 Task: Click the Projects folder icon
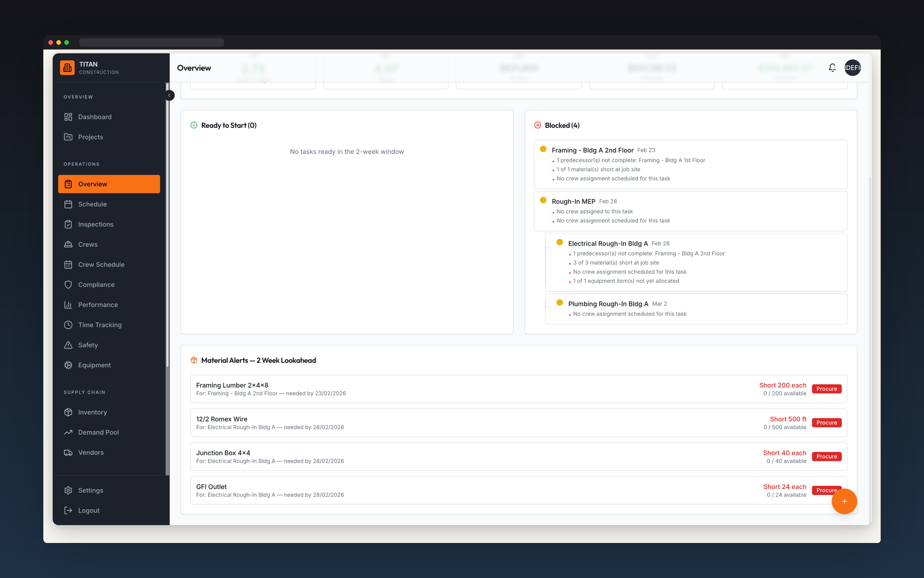(68, 137)
